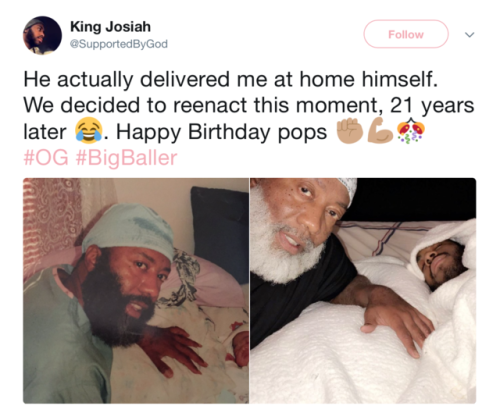Click the green surgical cap in old photo
500x413 pixels.
pos(128,231)
